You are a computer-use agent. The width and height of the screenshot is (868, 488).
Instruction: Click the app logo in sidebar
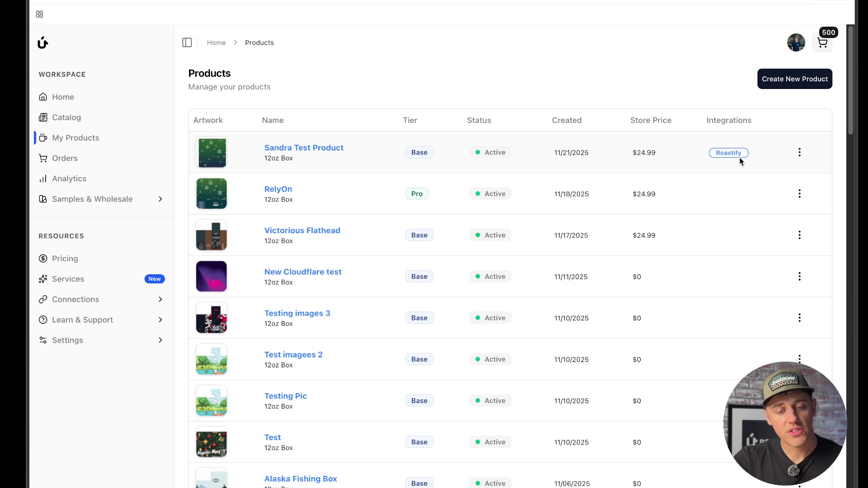42,42
